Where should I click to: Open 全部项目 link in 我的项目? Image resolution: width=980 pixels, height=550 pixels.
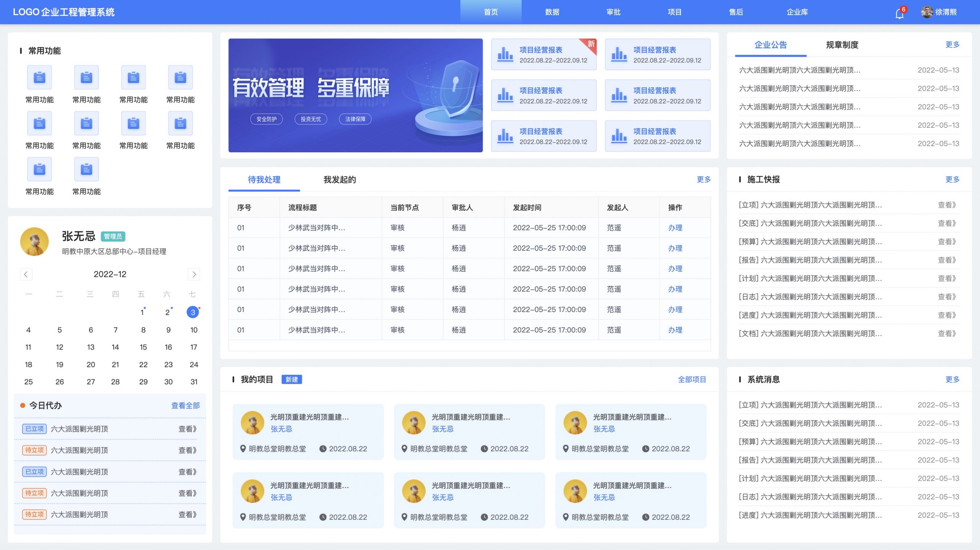[692, 379]
